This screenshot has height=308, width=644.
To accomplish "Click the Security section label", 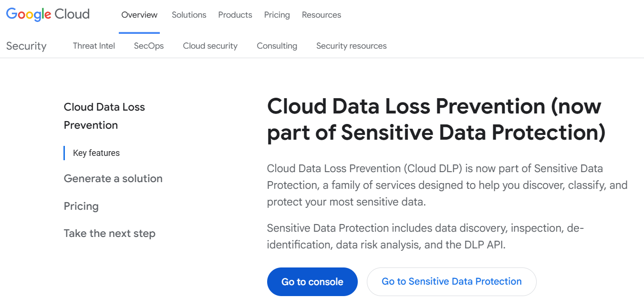I will pyautogui.click(x=26, y=46).
